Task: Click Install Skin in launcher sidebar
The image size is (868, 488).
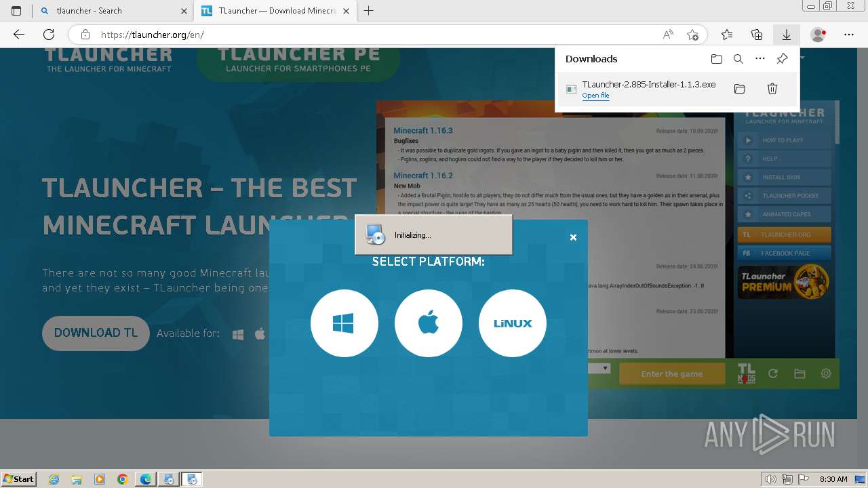Action: (784, 177)
